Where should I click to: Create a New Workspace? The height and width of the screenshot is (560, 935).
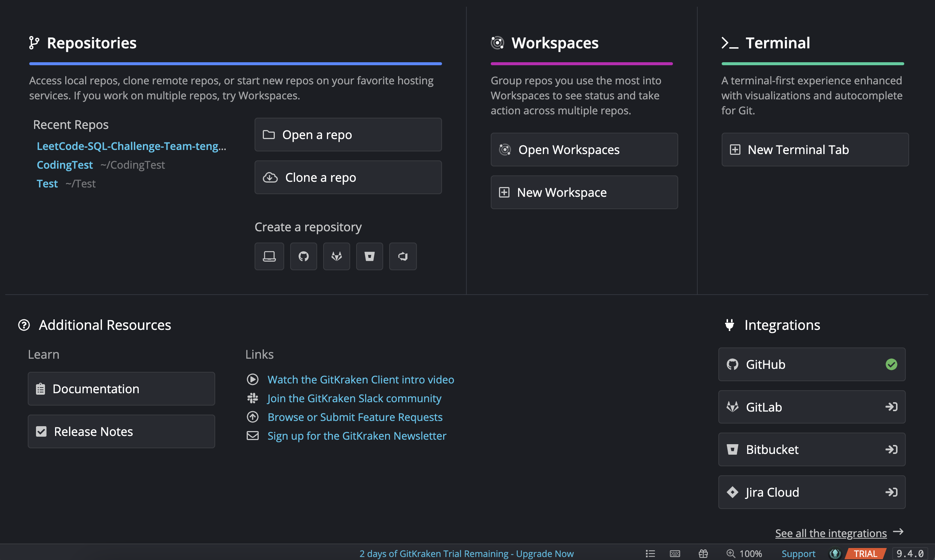click(x=584, y=192)
